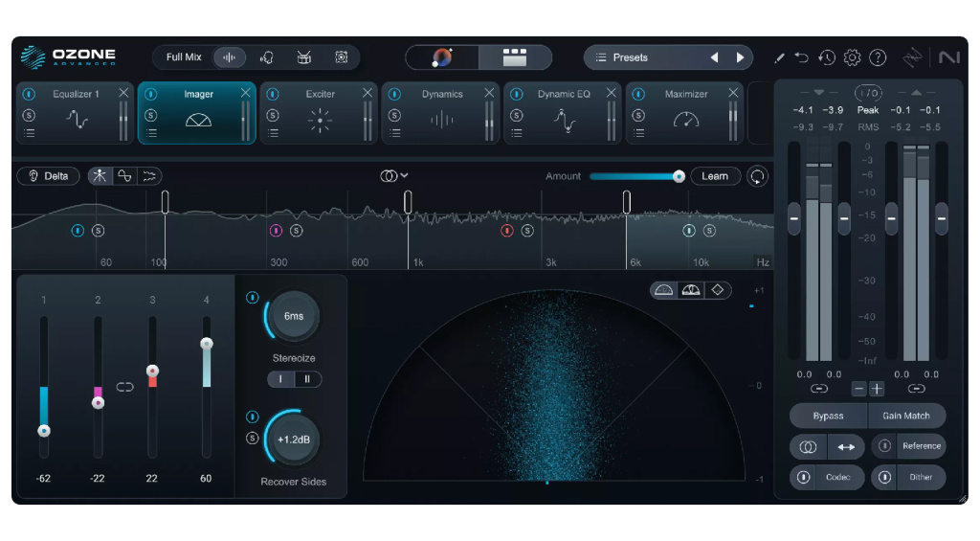Click band 4 width slider handle
980x541 pixels.
pyautogui.click(x=207, y=344)
